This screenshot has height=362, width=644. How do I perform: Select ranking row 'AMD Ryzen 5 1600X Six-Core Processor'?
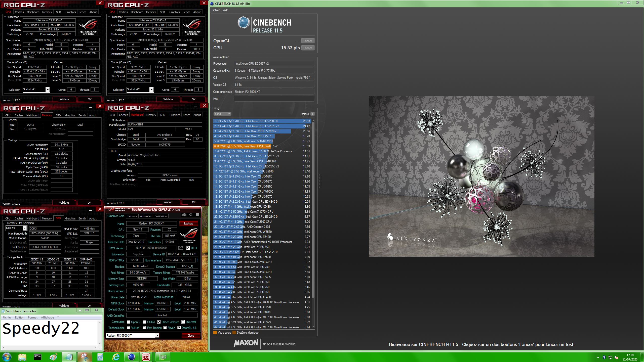pos(262,151)
